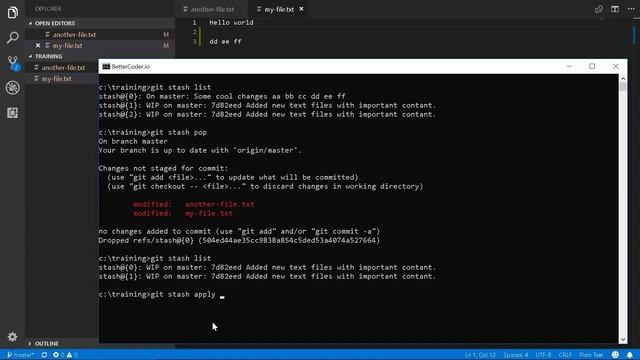Click the Ln 1, Col 12 cursor position

tap(480, 355)
